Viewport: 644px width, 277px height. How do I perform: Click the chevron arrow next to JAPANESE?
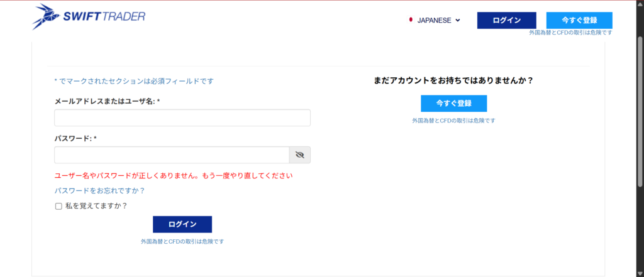458,20
